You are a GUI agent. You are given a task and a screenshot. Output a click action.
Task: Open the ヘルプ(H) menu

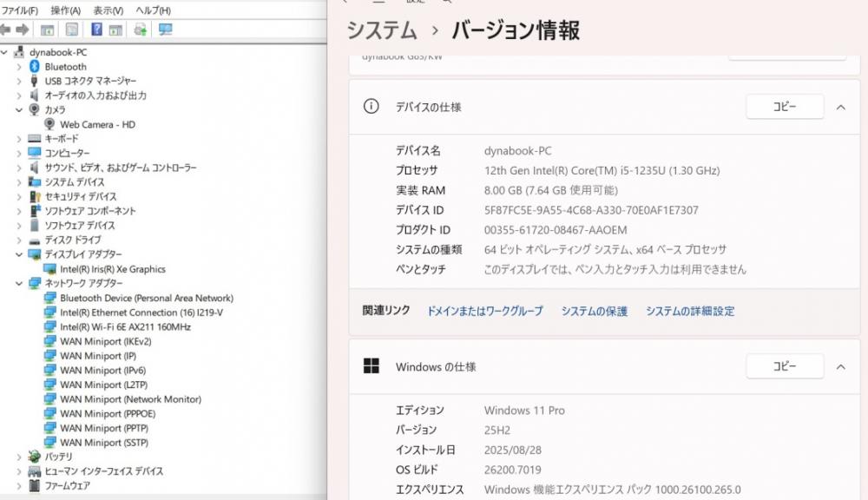click(x=154, y=10)
